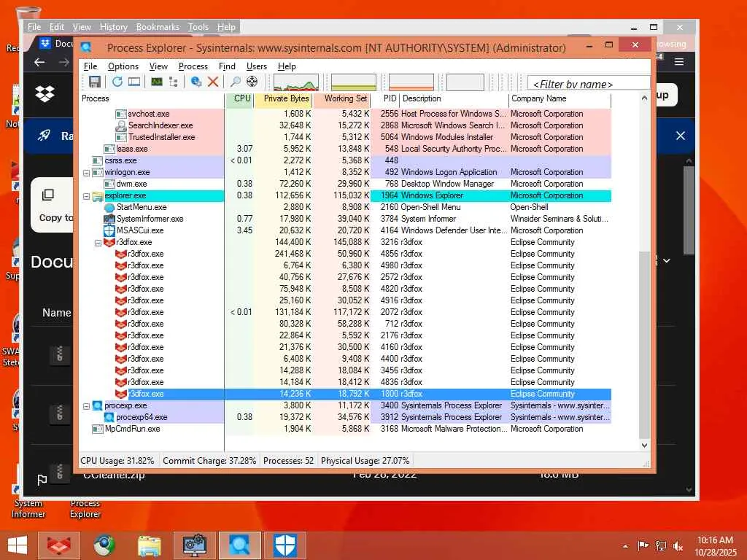Collapse the explorer.exe tree node
Image resolution: width=747 pixels, height=560 pixels.
(86, 196)
